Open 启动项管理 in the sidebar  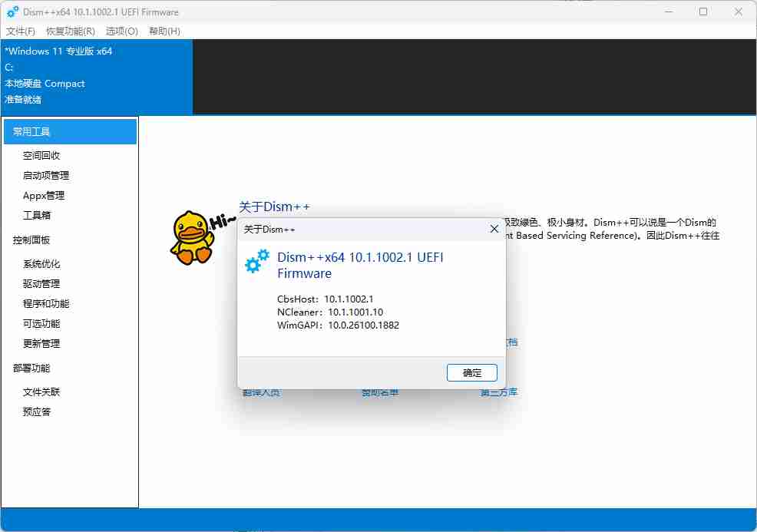[47, 175]
